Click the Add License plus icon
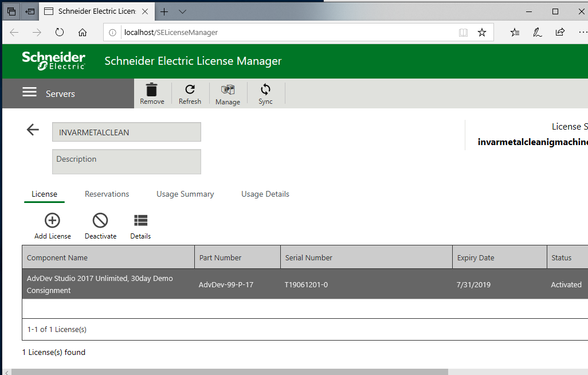 click(53, 220)
